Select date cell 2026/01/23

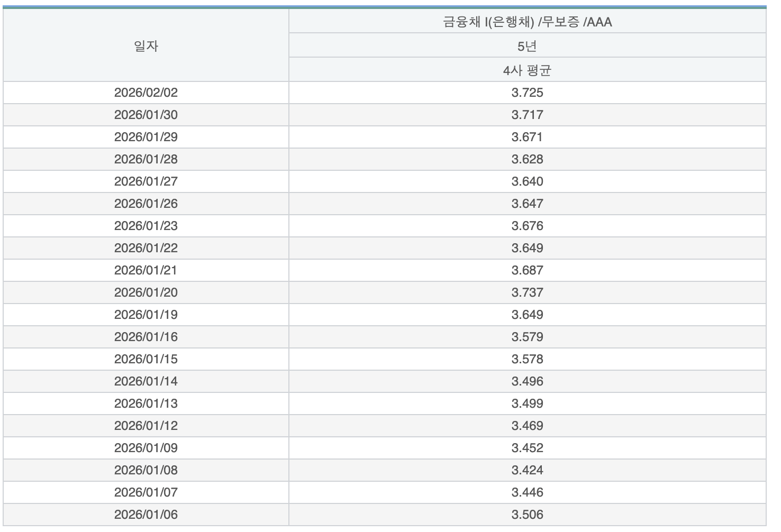(146, 226)
